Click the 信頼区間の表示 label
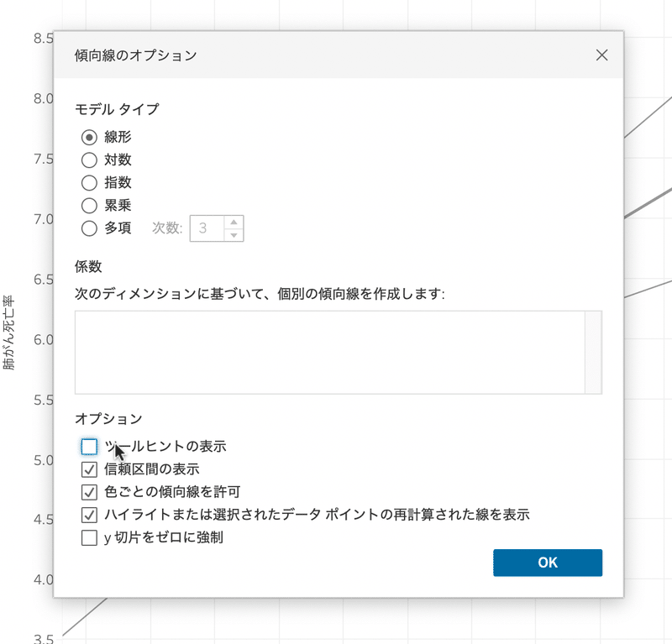 [152, 469]
